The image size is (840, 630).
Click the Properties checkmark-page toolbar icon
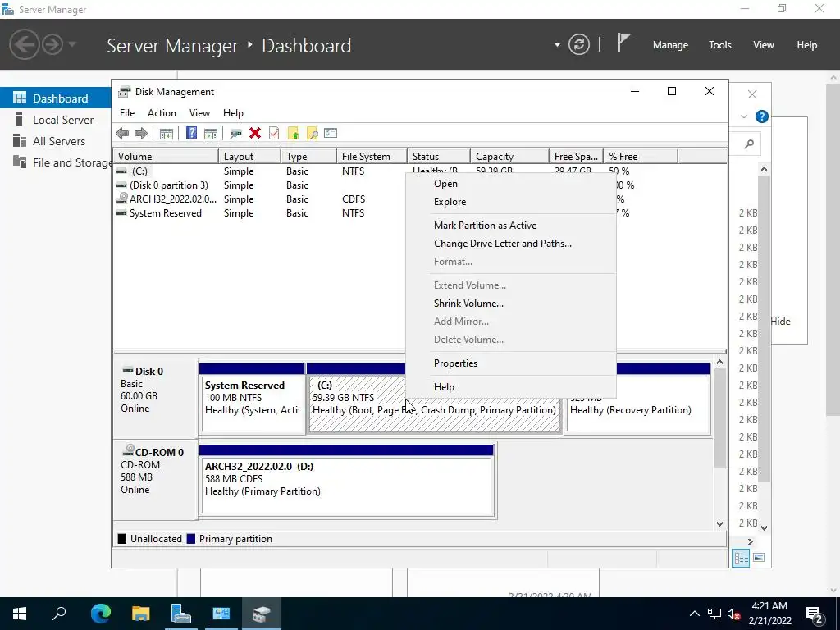coord(274,134)
